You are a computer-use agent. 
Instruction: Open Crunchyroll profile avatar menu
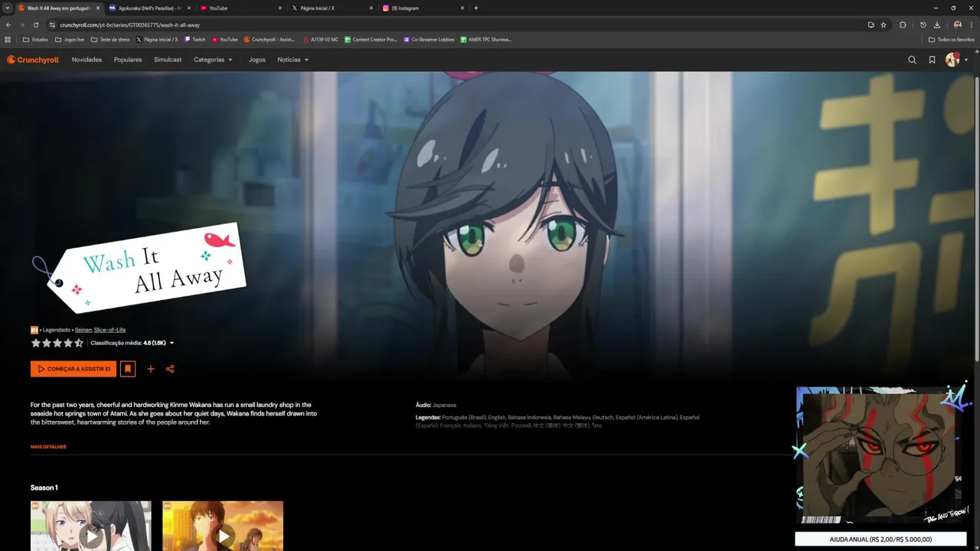952,60
